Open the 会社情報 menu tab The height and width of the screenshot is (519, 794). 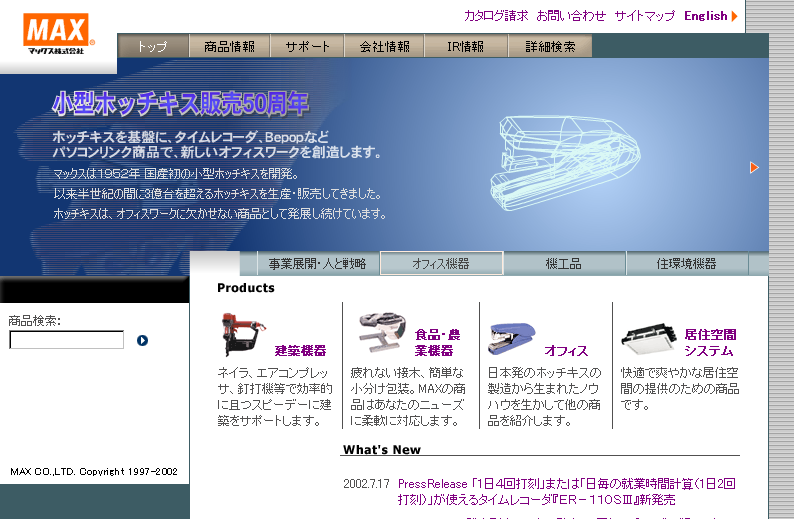384,46
